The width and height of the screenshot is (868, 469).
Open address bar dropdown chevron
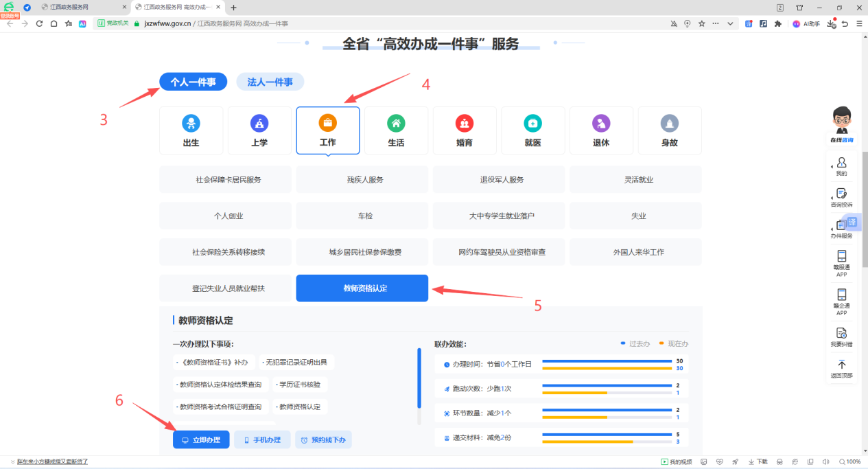[730, 23]
